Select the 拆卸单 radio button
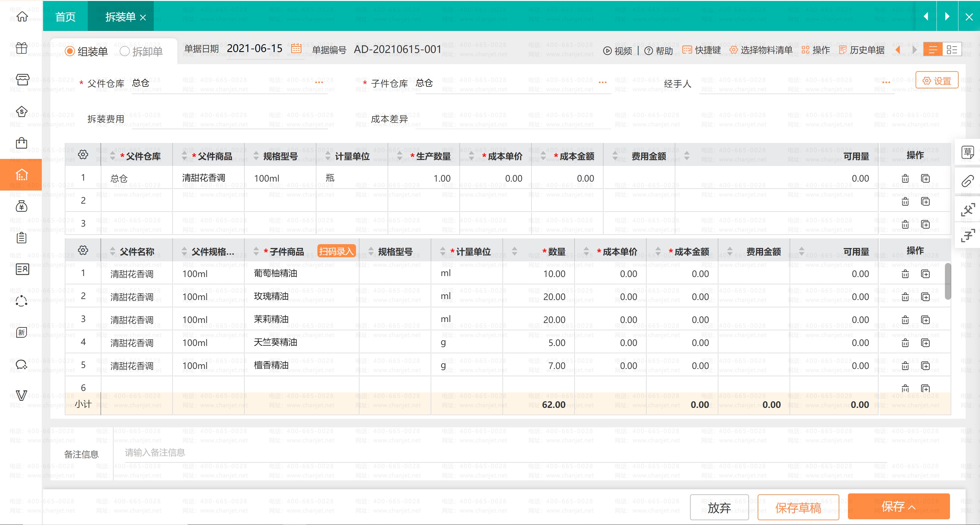This screenshot has width=980, height=525. [x=124, y=51]
